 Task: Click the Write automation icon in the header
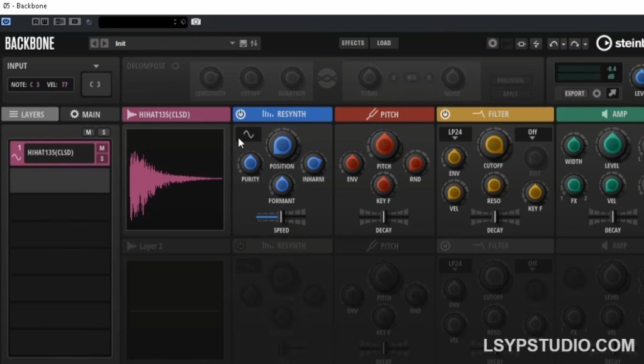coord(44,21)
